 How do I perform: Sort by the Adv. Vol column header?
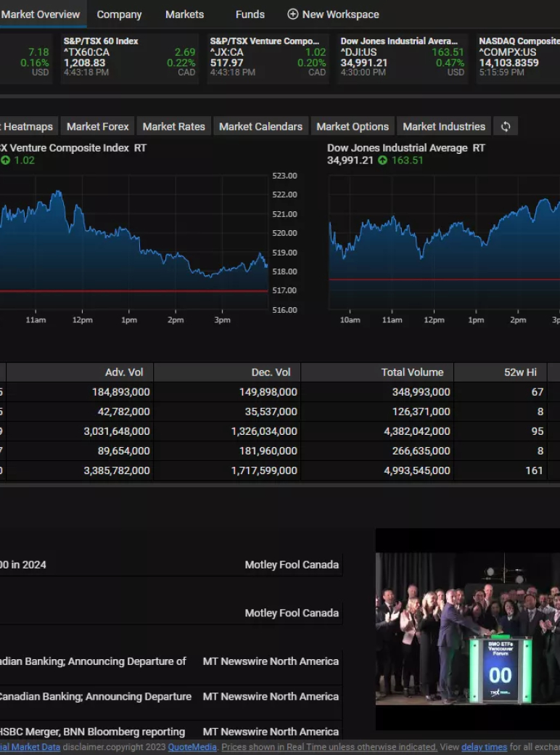coord(124,372)
